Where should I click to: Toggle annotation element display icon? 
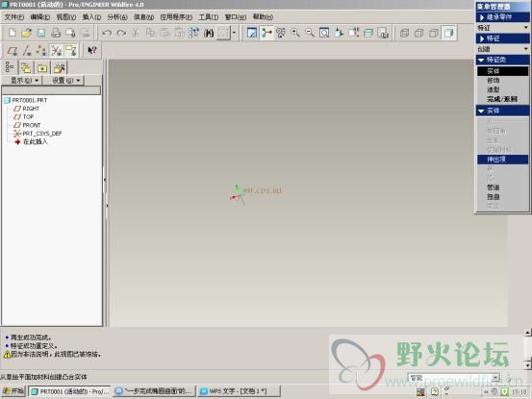(x=70, y=51)
